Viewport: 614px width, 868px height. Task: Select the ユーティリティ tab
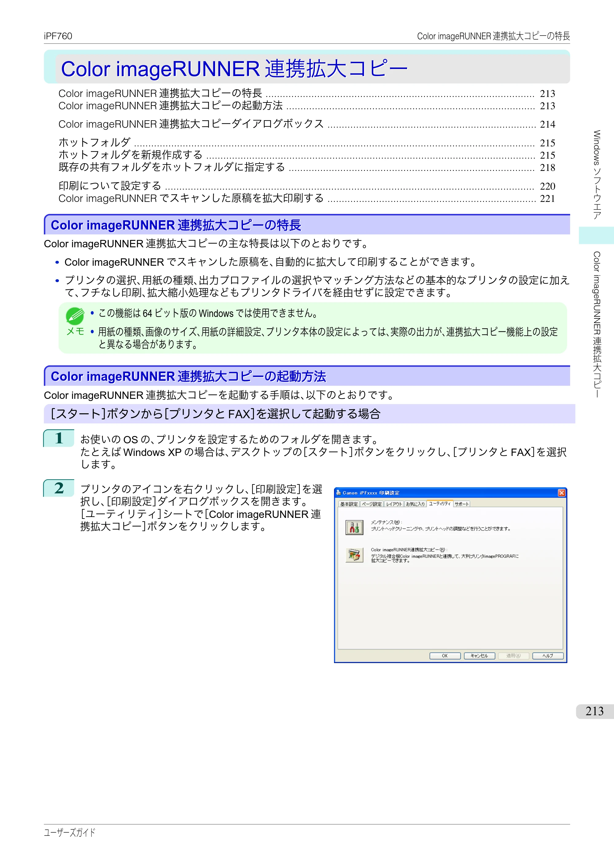pyautogui.click(x=440, y=503)
